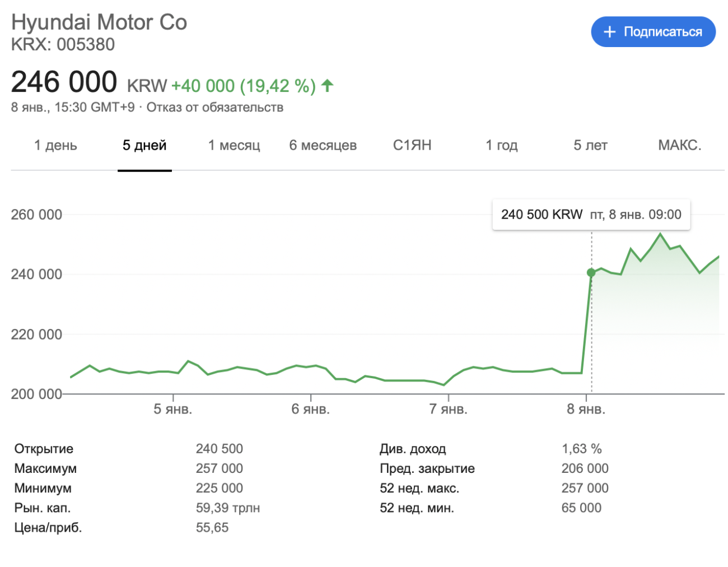728x567 pixels.
Task: Click the 260 000 y-axis label
Action: [x=36, y=215]
